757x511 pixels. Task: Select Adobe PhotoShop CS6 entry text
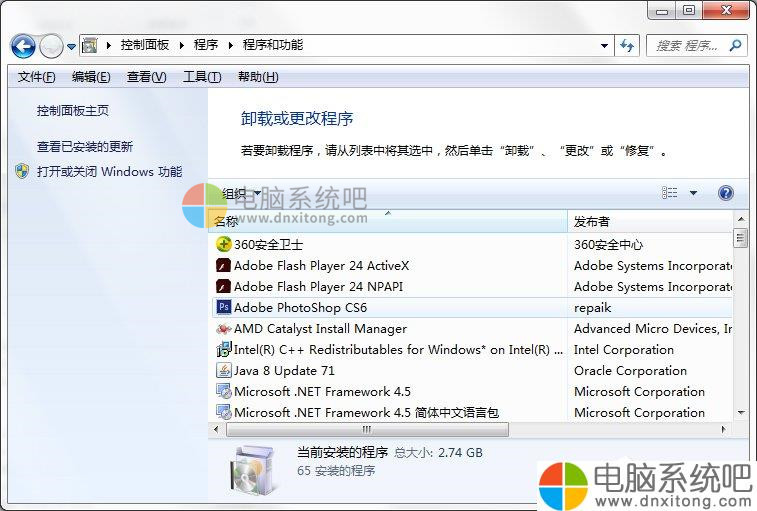coord(300,308)
